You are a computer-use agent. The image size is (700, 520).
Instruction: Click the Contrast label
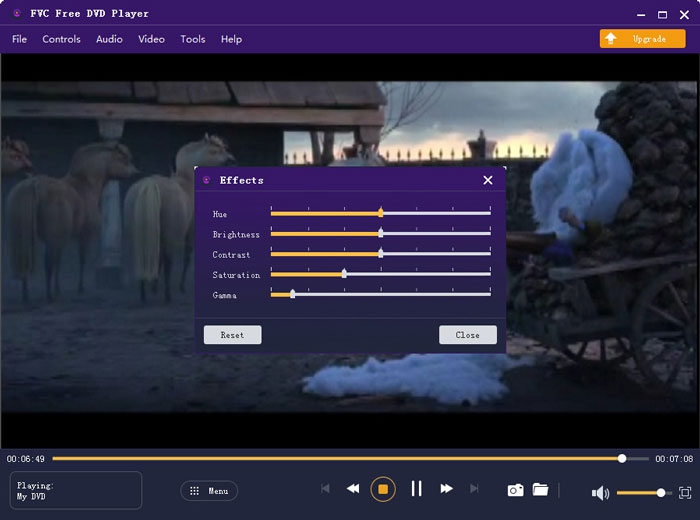[231, 254]
